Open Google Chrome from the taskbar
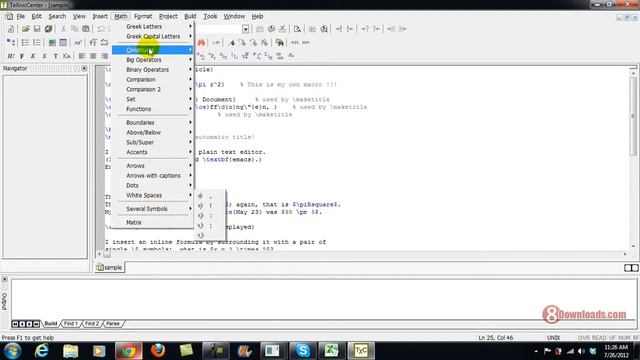Viewport: 640px width, 360px height. [129, 351]
